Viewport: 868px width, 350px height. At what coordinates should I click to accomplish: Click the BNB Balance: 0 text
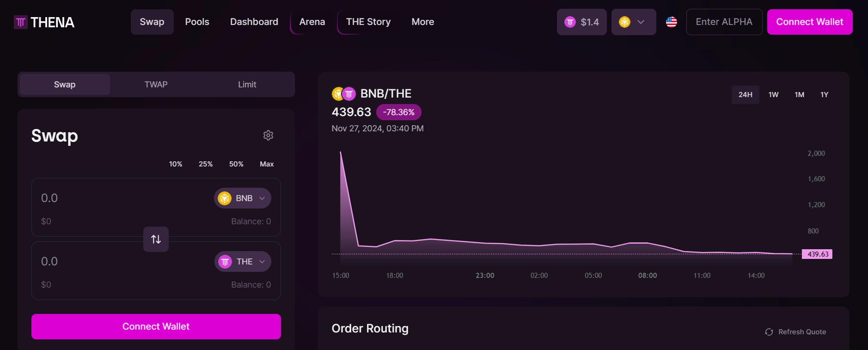coord(251,221)
